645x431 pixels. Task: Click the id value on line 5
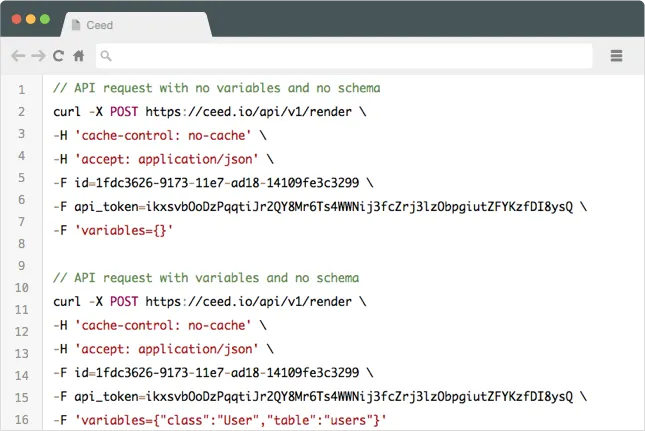coord(227,183)
